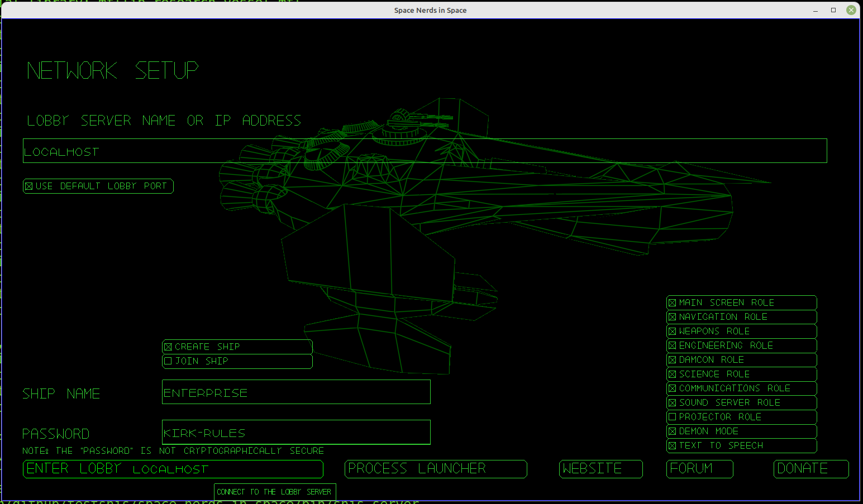Select the Create Ship option
The image size is (863, 504).
pos(237,347)
